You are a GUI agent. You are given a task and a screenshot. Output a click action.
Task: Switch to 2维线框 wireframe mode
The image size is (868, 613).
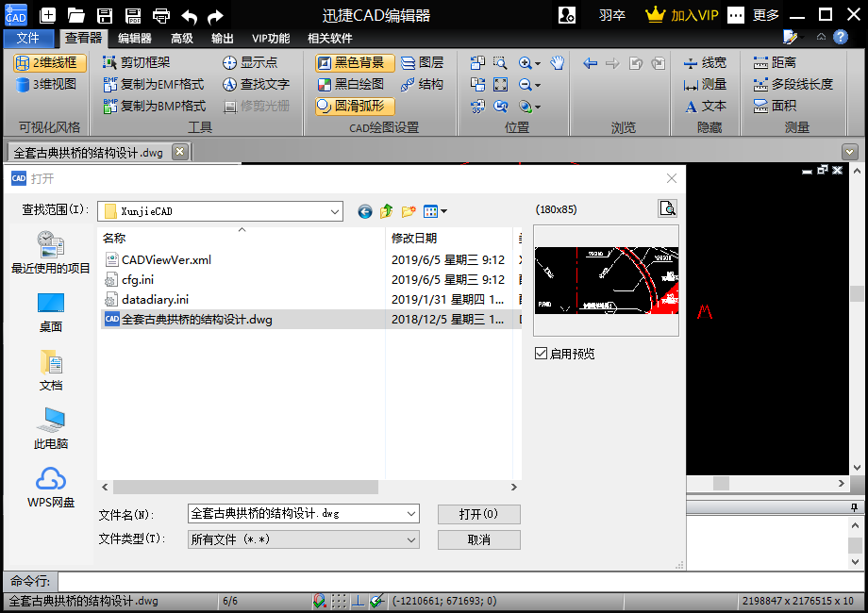click(50, 62)
